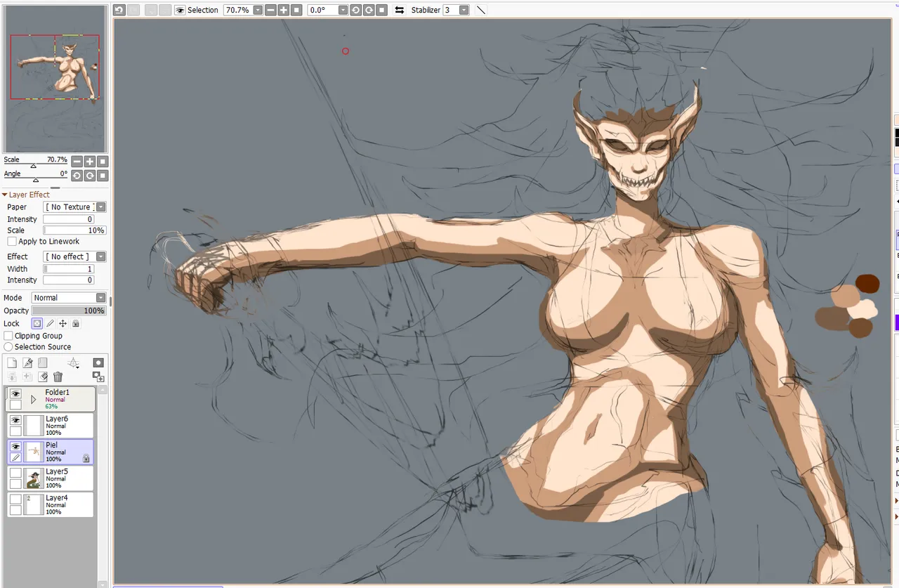Flip the view horizontally with the double-arrow icon

pos(400,10)
